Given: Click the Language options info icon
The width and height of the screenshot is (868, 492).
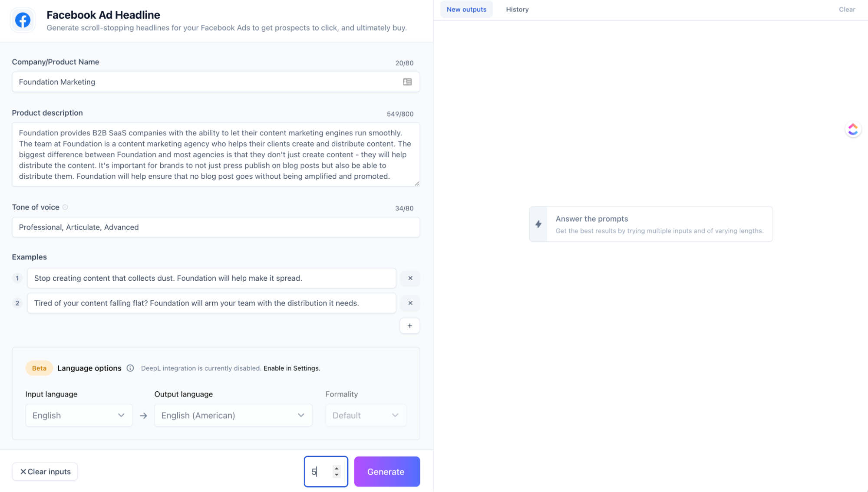Looking at the screenshot, I should tap(130, 368).
